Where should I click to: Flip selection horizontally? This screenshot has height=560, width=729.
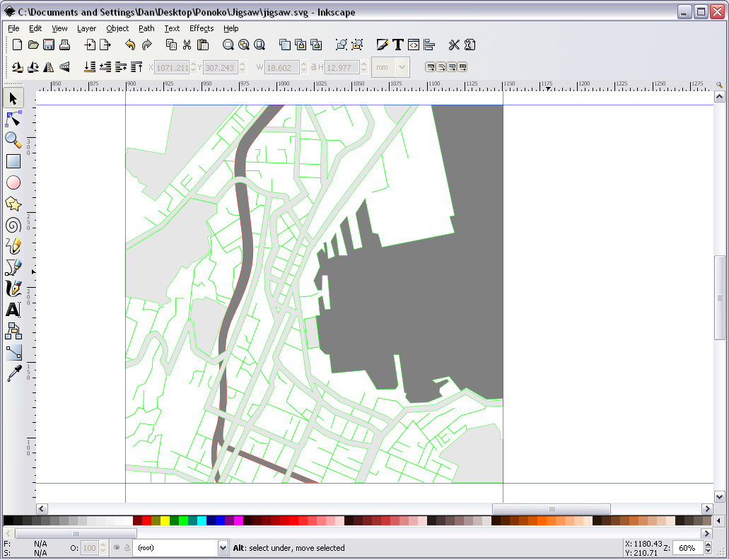49,67
